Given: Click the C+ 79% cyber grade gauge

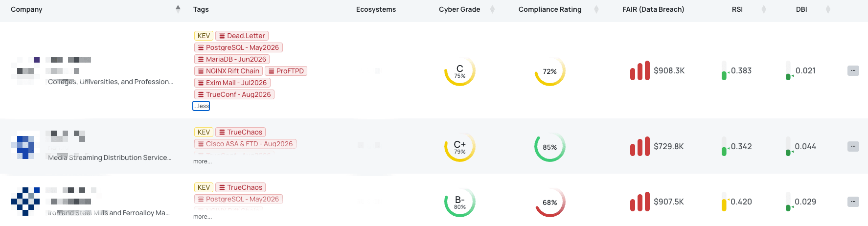Looking at the screenshot, I should pyautogui.click(x=459, y=147).
